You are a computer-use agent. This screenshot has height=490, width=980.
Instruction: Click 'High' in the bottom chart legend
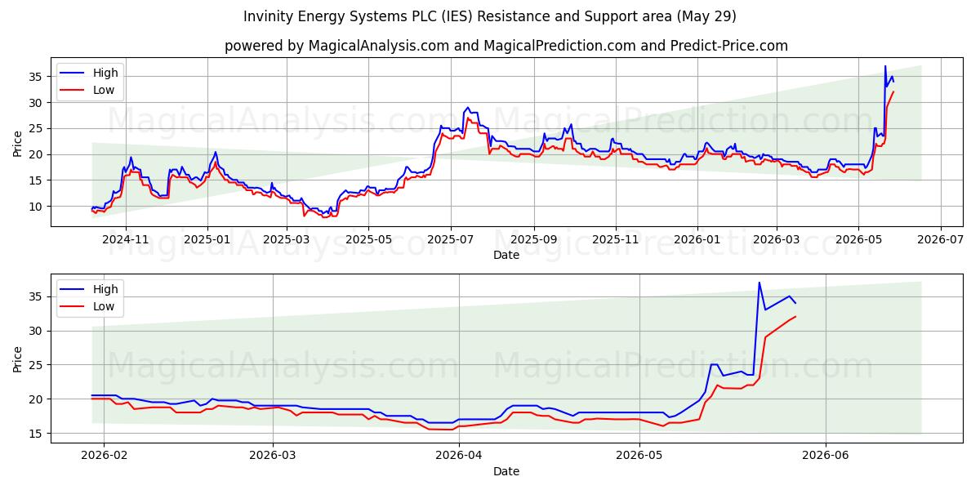point(105,289)
